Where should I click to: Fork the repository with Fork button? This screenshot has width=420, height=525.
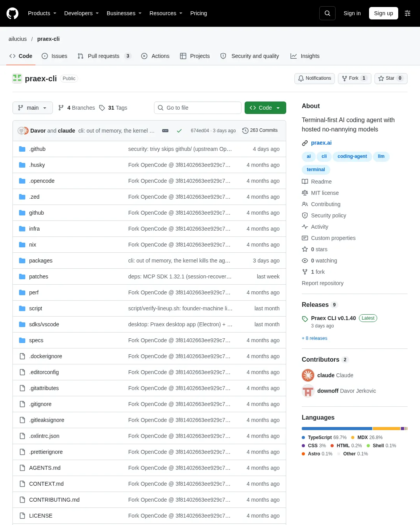(355, 79)
